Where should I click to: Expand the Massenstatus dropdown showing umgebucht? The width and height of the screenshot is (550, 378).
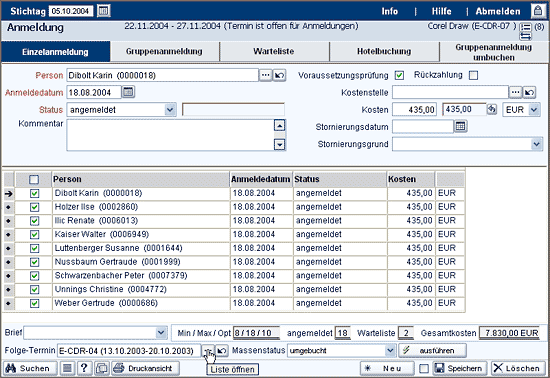[x=390, y=350]
